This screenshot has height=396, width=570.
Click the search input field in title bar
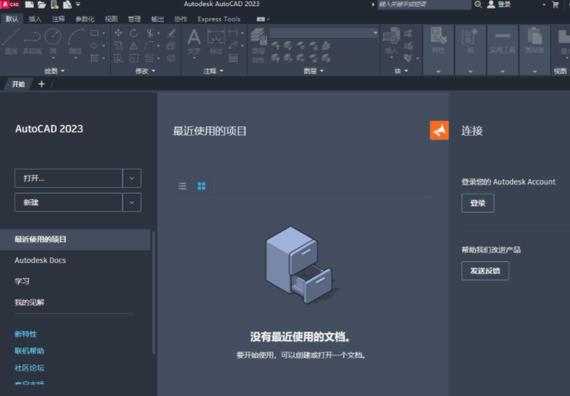424,4
